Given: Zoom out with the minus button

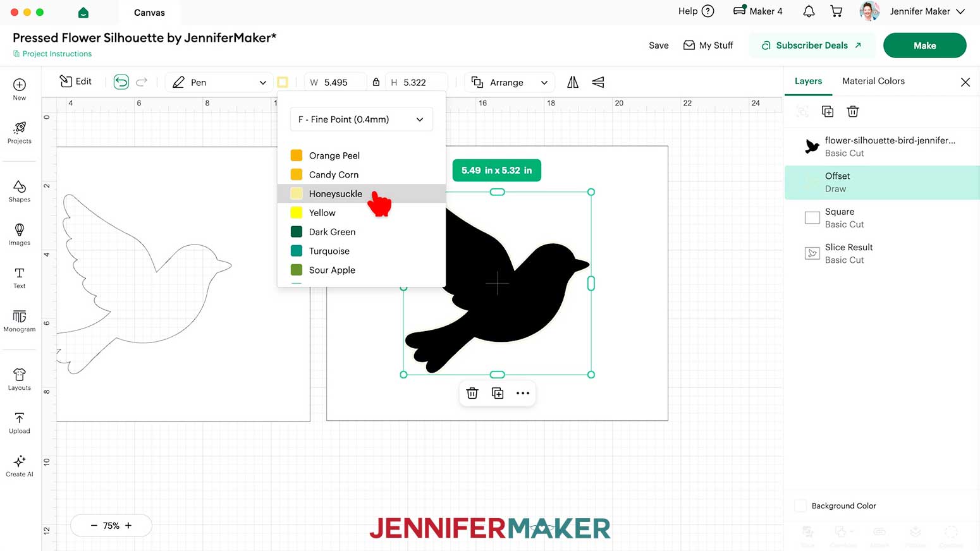Looking at the screenshot, I should point(94,525).
